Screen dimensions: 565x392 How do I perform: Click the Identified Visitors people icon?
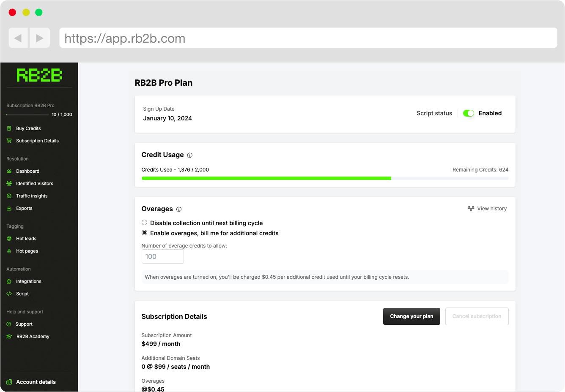(x=9, y=183)
